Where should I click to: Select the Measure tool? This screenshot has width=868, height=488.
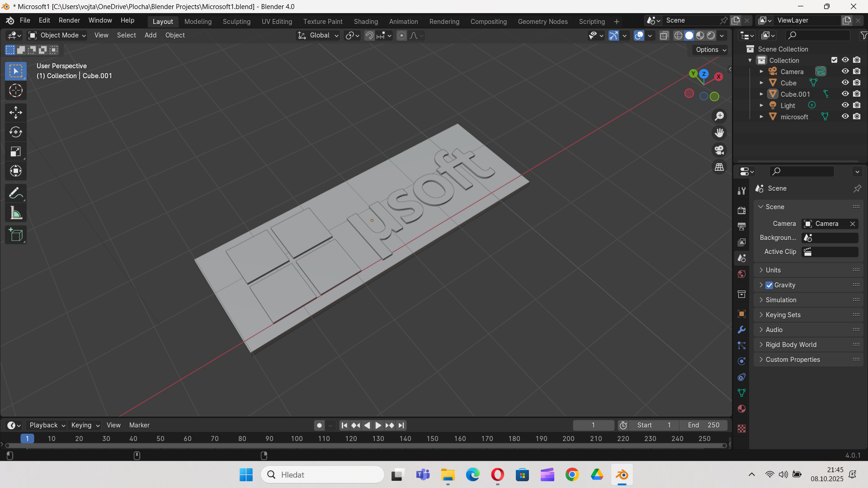pos(16,213)
